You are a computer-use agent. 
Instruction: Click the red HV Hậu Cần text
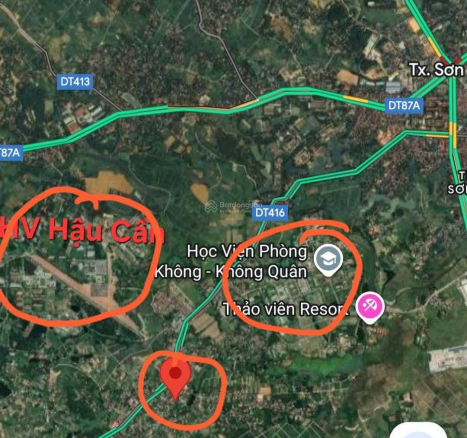82,230
